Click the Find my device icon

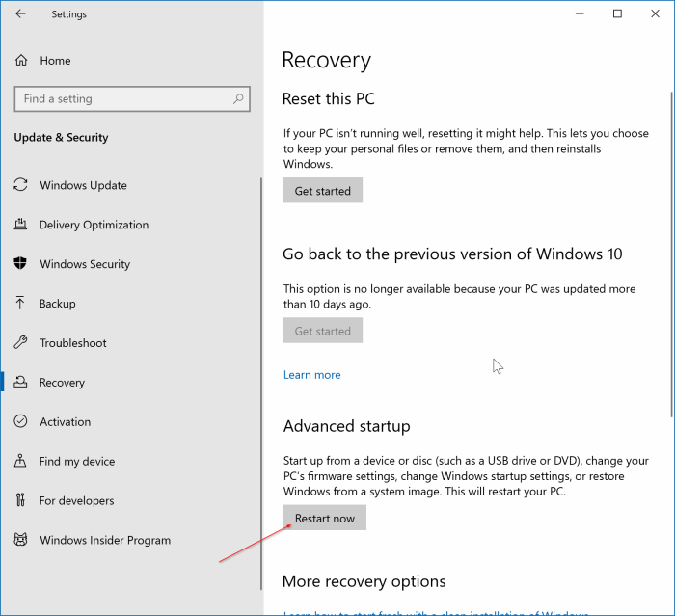(x=20, y=461)
